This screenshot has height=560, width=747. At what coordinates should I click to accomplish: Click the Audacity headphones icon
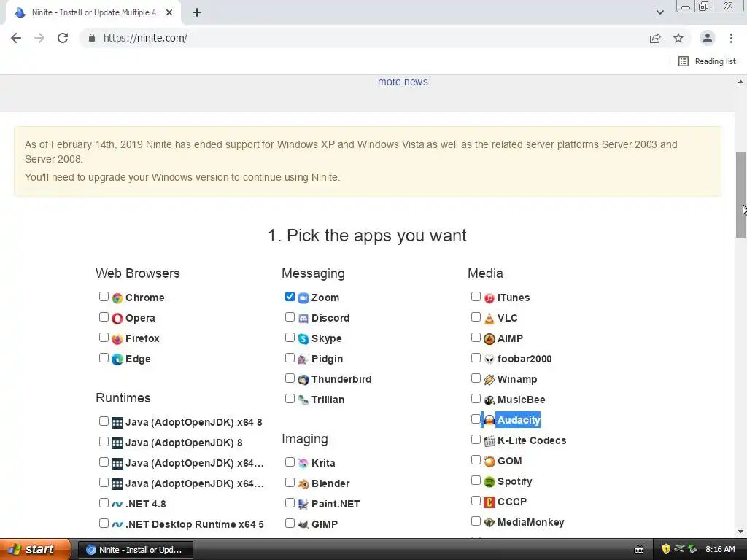click(x=489, y=421)
